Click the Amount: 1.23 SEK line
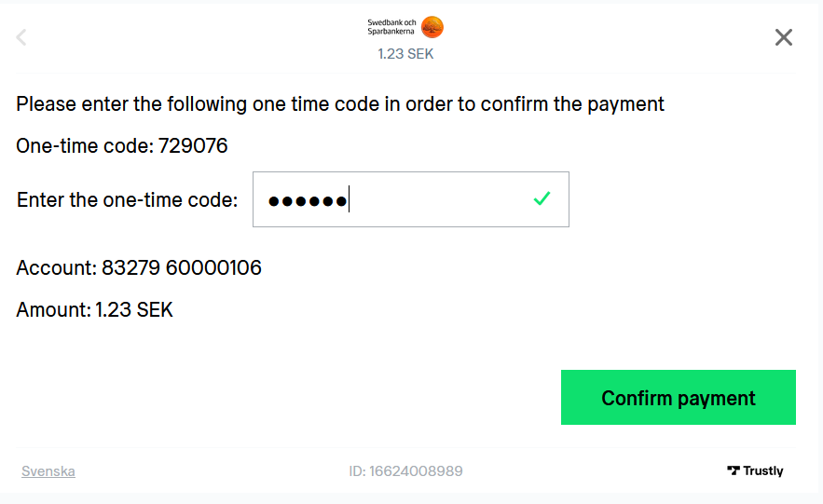Image resolution: width=823 pixels, height=504 pixels. 94,310
